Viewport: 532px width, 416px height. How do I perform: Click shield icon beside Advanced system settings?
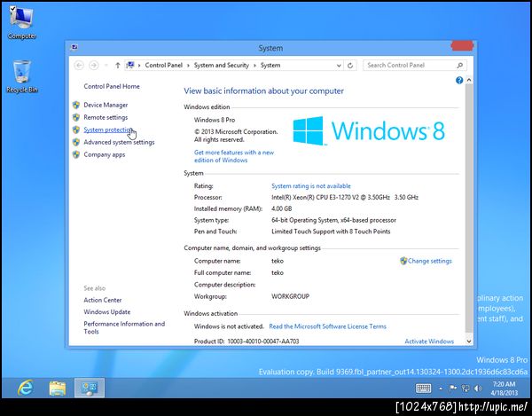(76, 142)
